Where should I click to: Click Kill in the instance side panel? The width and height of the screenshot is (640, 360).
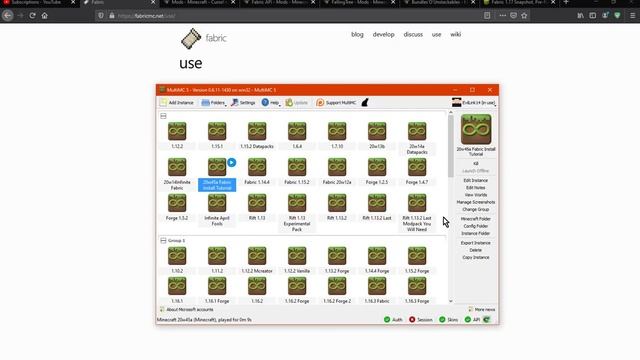(476, 163)
